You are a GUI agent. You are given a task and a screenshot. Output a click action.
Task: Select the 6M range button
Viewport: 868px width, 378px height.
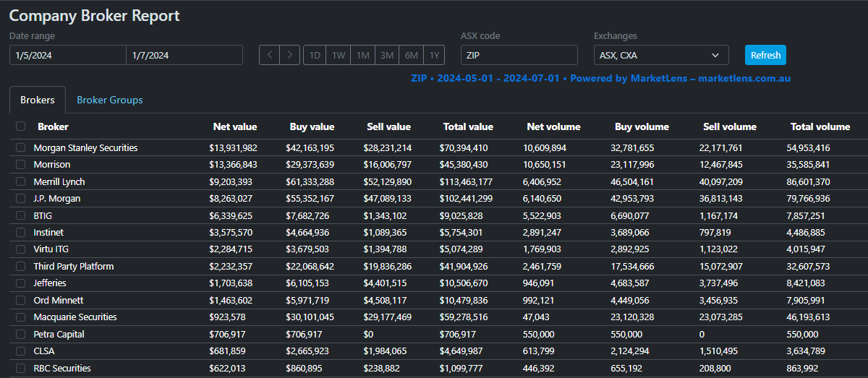(x=412, y=55)
